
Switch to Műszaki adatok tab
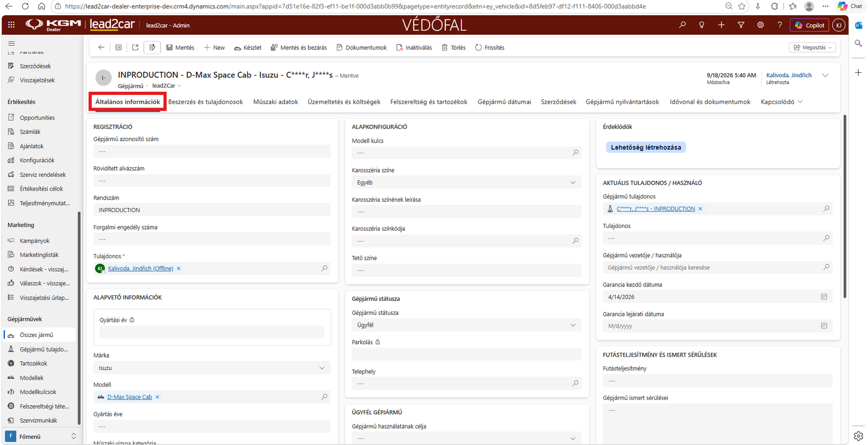276,102
